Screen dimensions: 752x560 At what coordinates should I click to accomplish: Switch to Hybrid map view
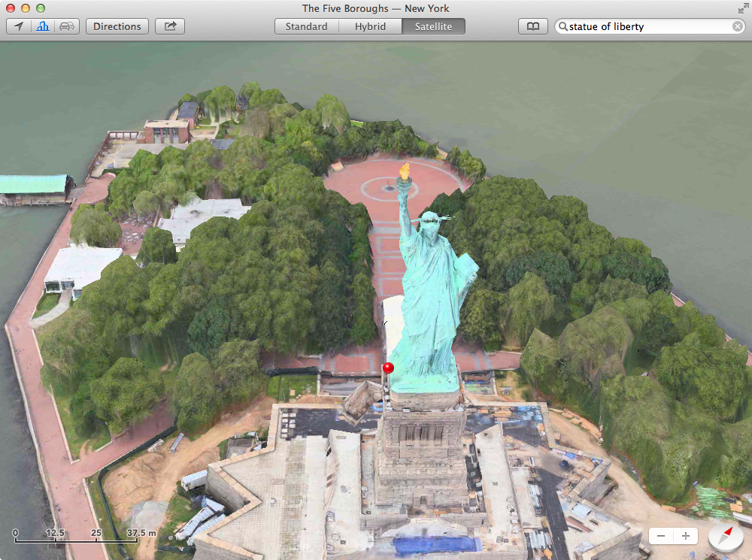click(370, 26)
